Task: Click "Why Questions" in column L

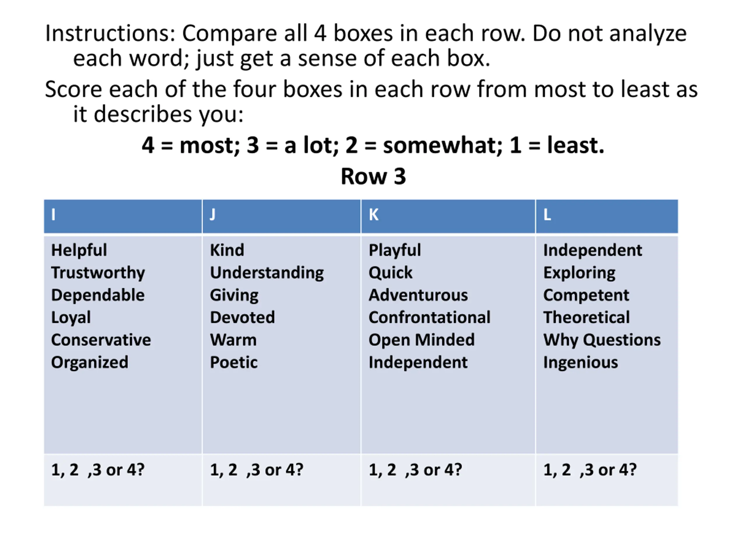Action: point(602,339)
